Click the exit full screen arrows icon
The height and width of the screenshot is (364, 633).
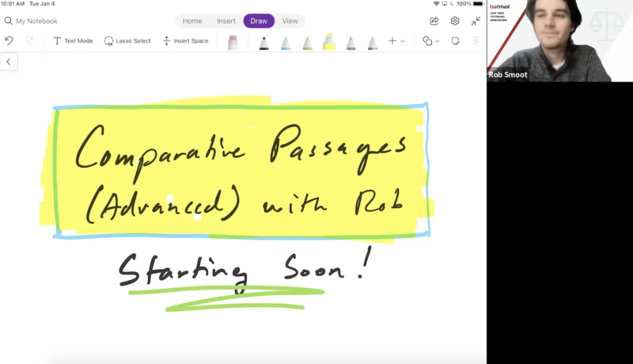476,21
